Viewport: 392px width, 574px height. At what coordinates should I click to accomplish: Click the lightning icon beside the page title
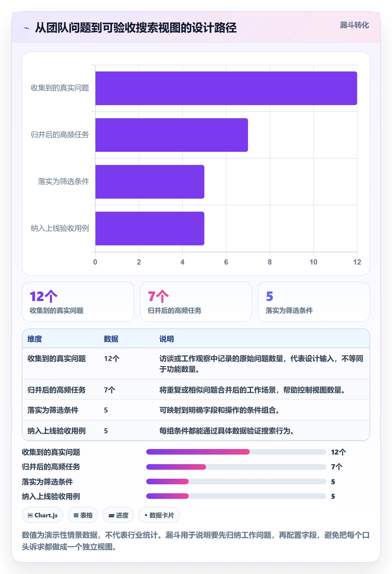coord(27,28)
